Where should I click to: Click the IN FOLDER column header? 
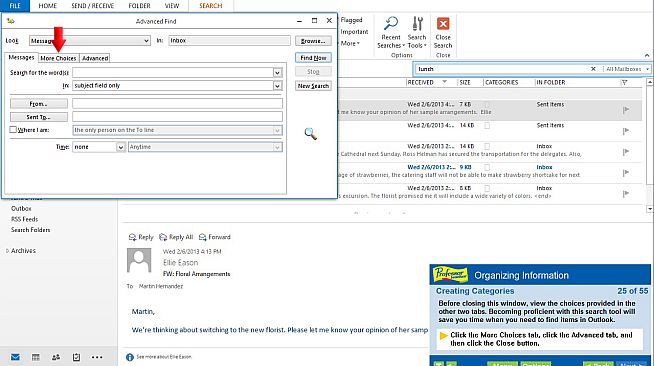click(551, 83)
